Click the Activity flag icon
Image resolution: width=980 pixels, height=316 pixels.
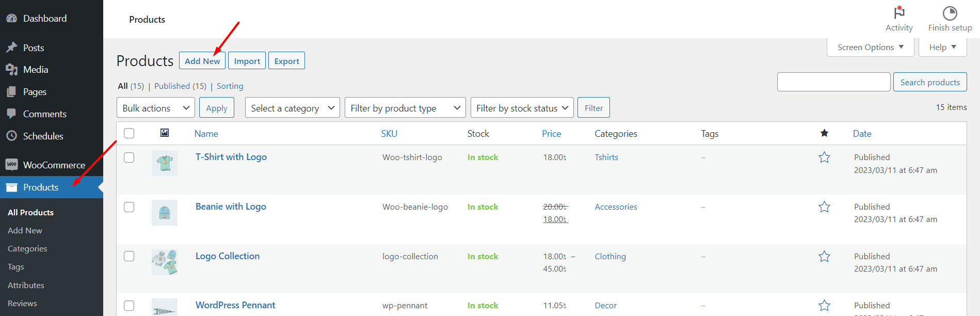[899, 13]
